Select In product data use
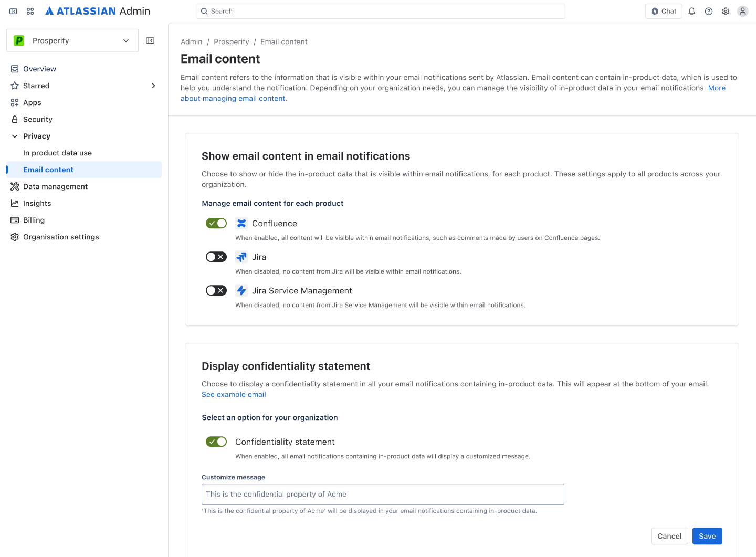Viewport: 756px width, 557px height. (x=84, y=153)
